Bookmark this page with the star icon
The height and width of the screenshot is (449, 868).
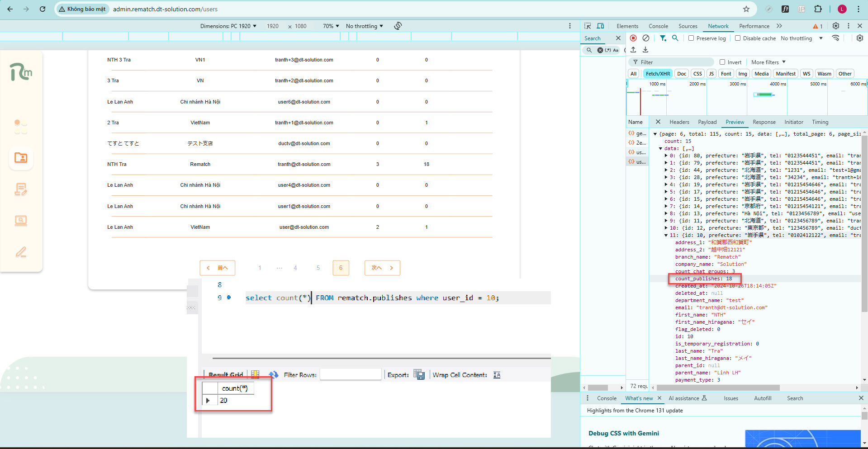coord(746,9)
